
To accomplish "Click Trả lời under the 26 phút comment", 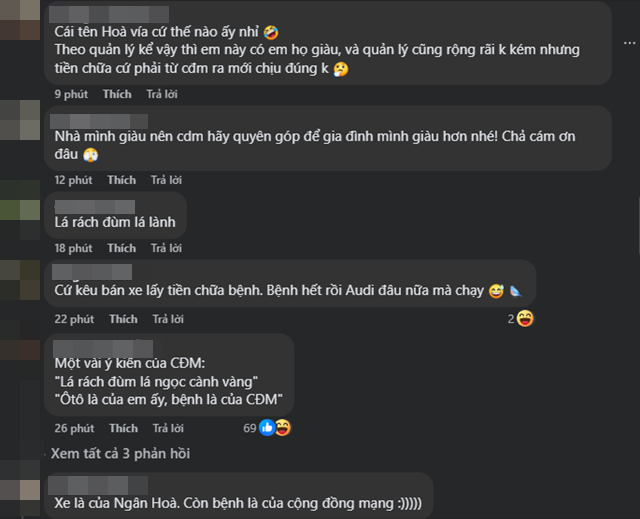I will click(168, 428).
